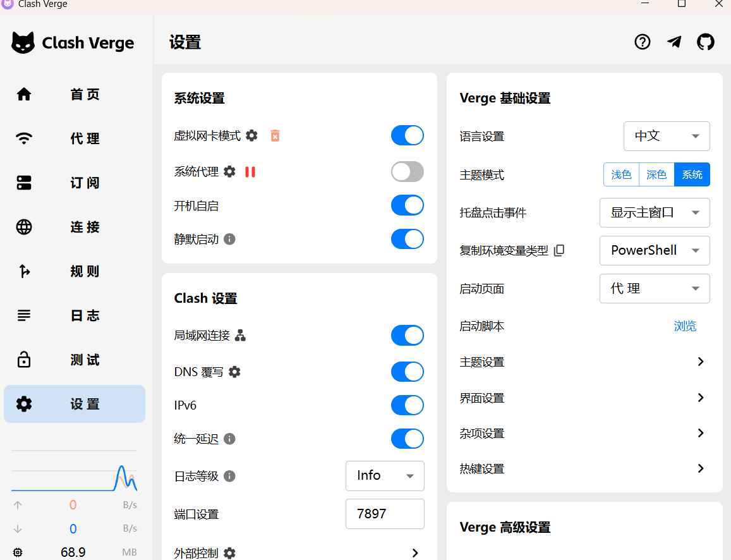Viewport: 731px width, 560px height.
Task: Toggle the DNS 覆写 switch
Action: click(408, 372)
